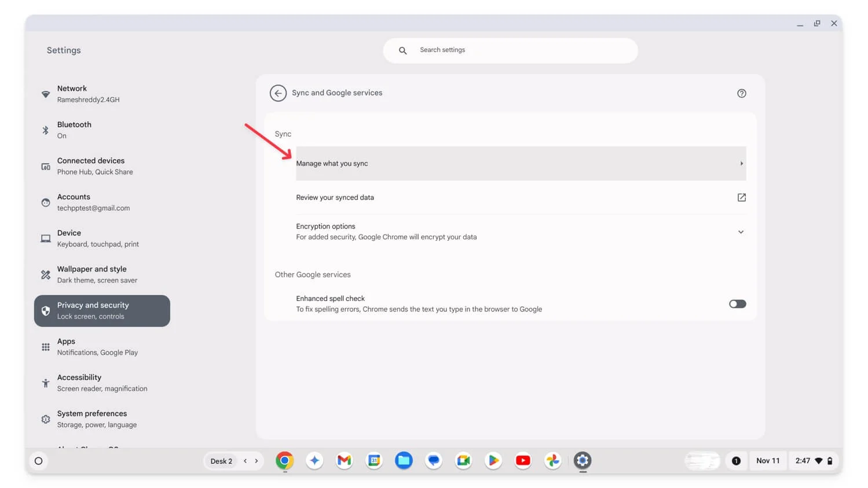Launch Google Photos from shelf

pyautogui.click(x=552, y=461)
